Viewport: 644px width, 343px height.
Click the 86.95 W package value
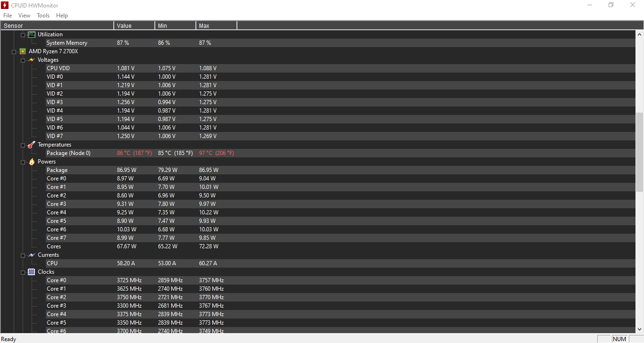(x=127, y=170)
